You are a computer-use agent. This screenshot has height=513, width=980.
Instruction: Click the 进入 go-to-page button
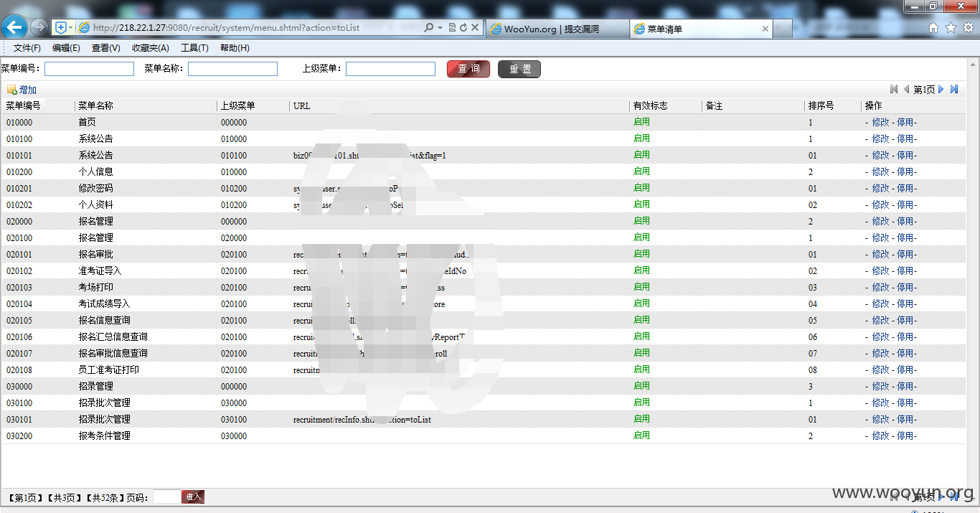click(x=193, y=496)
